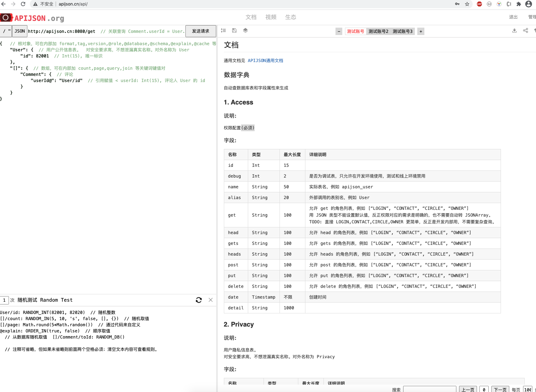Open the 生态 menu in header
The width and height of the screenshot is (536, 392).
tap(291, 17)
